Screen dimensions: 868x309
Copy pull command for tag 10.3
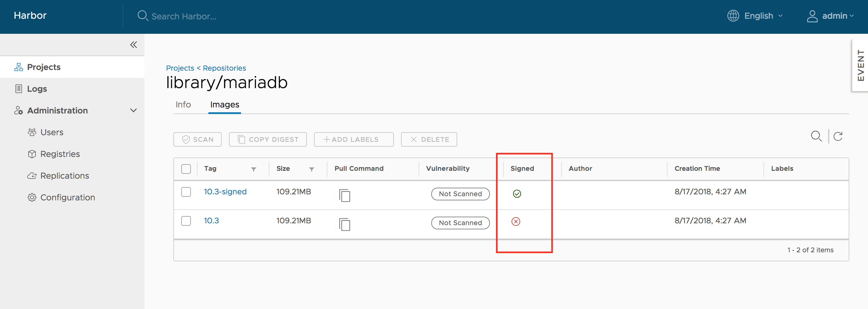(344, 224)
